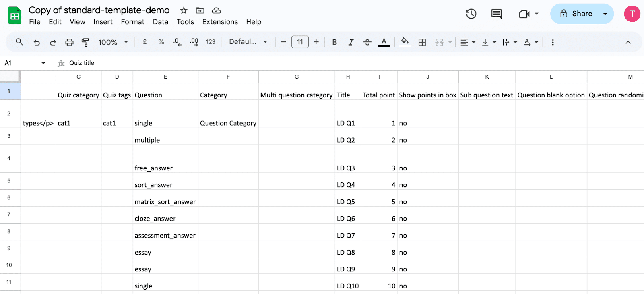The width and height of the screenshot is (644, 294).
Task: Open the Name box dropdown arrow
Action: tap(43, 63)
